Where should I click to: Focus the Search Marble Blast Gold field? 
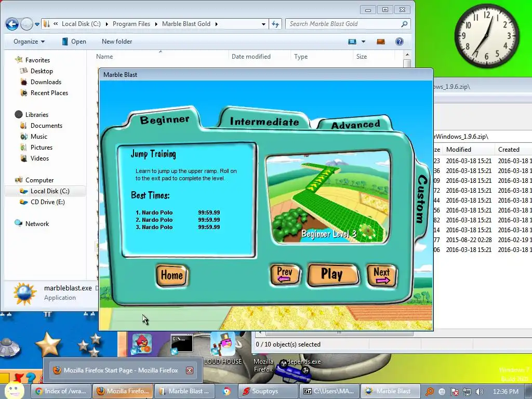point(343,24)
